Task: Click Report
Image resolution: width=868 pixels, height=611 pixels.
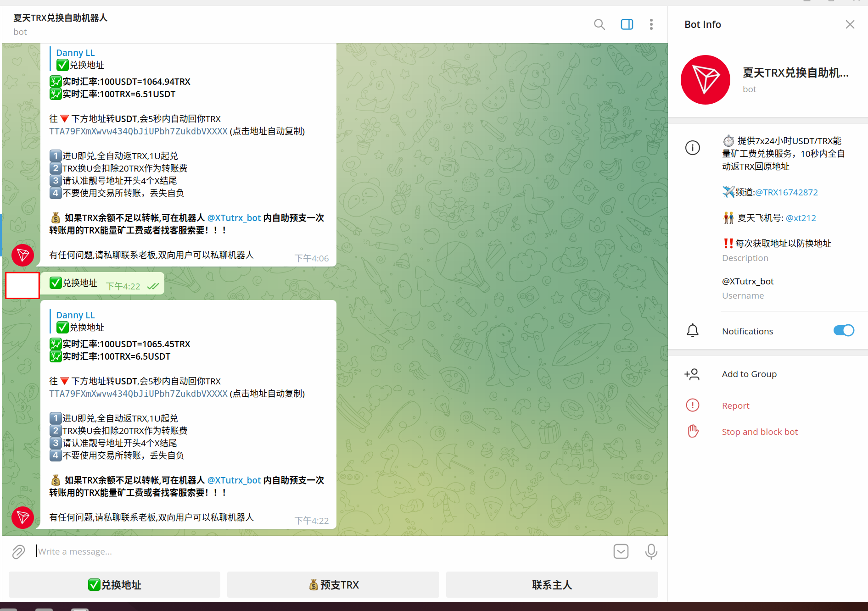Action: coord(735,405)
